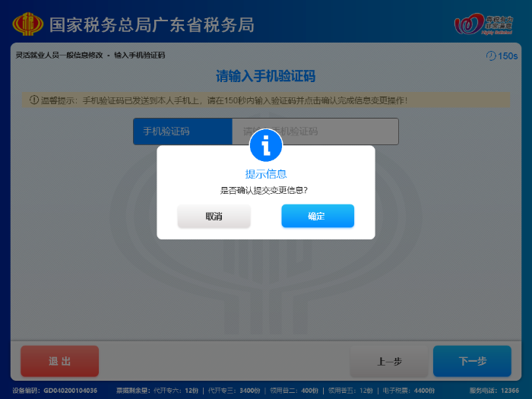The height and width of the screenshot is (399, 532).
Task: Click the device code GD040200104036
Action: click(70, 391)
